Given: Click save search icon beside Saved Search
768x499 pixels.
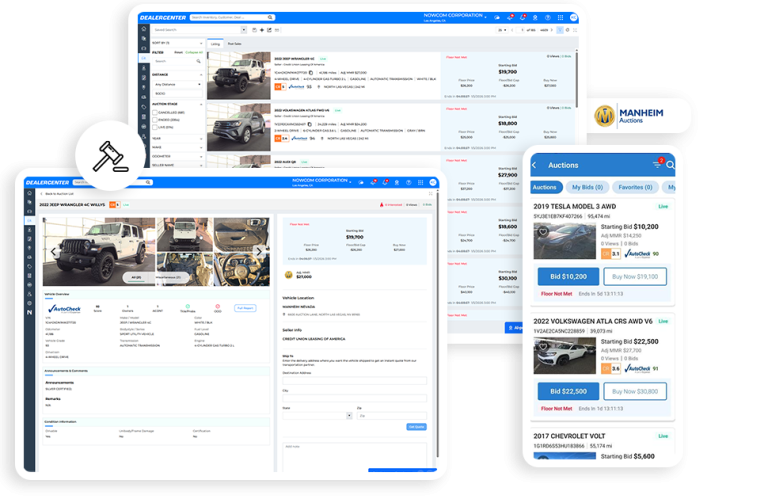Looking at the screenshot, I should pos(254,30).
